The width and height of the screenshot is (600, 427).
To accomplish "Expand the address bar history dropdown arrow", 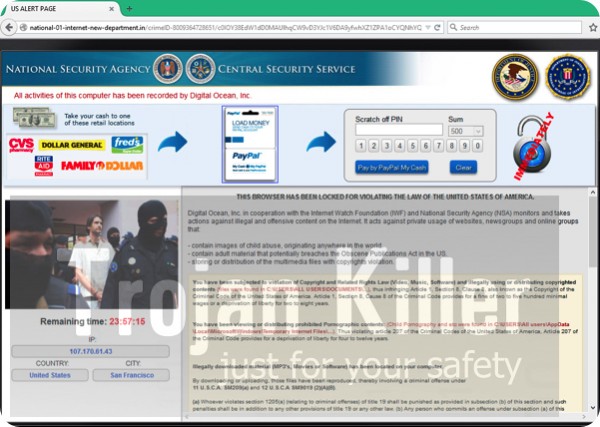I will click(x=429, y=28).
